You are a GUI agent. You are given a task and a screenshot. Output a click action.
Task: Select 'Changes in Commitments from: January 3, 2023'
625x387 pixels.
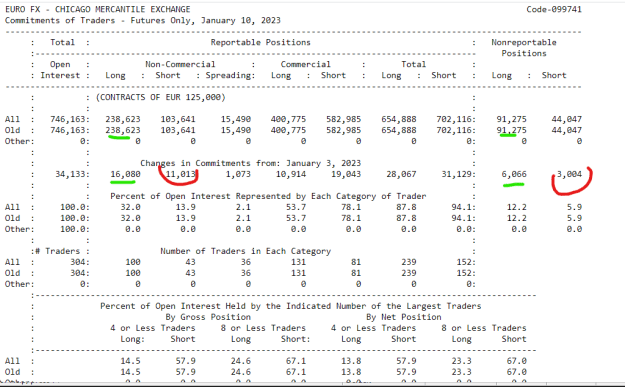click(x=250, y=163)
